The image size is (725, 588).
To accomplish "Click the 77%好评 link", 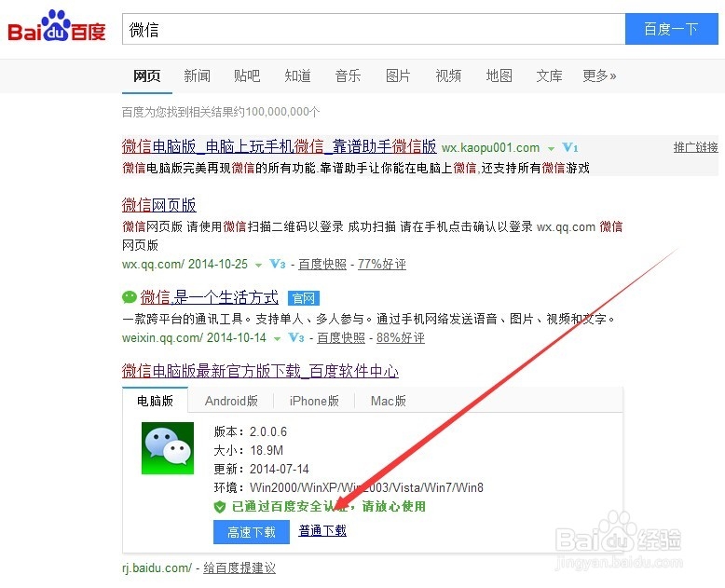I will click(382, 265).
